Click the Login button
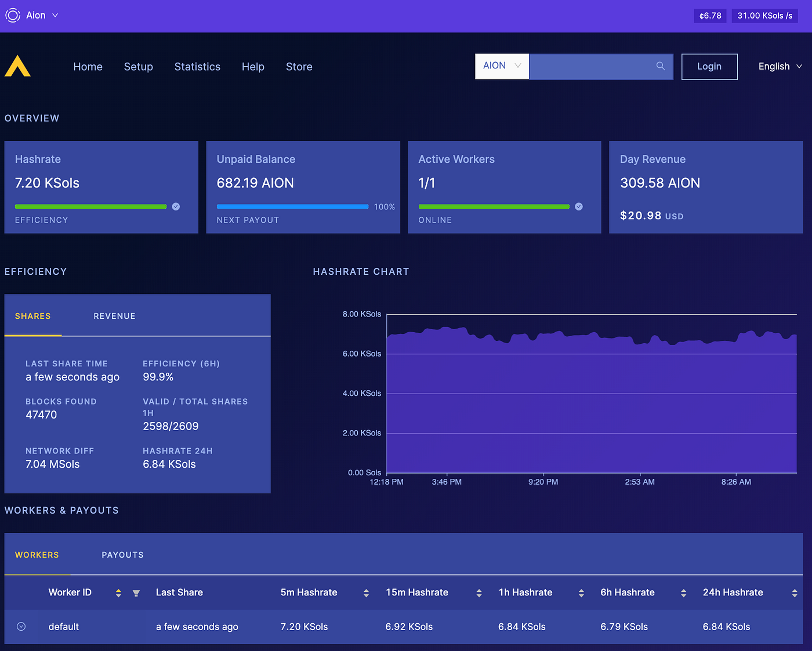812x651 pixels. (x=709, y=66)
